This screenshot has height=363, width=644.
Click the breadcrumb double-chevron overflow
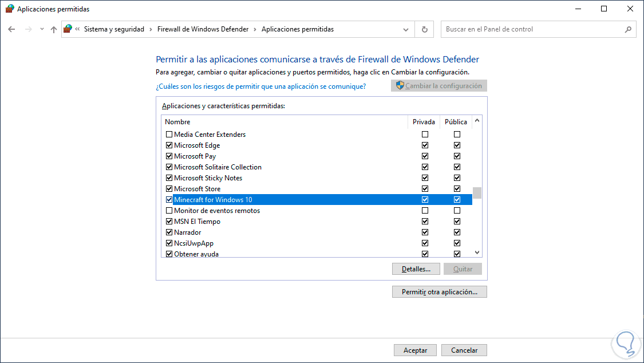(77, 29)
